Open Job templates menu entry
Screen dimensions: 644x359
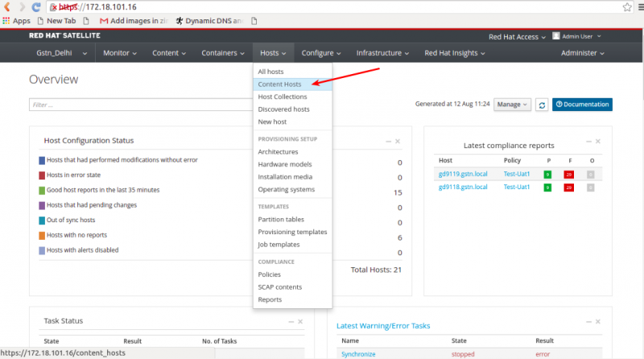click(x=292, y=245)
